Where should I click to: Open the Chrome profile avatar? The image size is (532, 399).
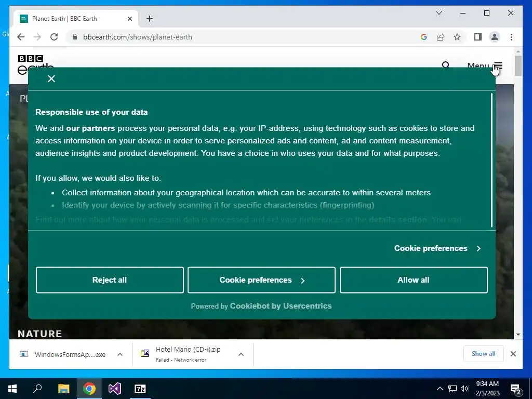point(495,37)
